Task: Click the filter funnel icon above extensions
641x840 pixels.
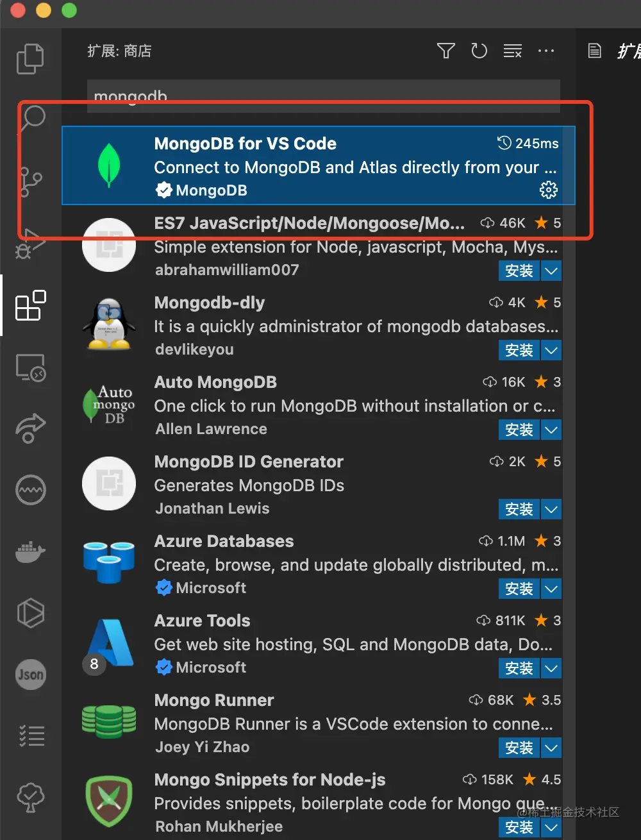Action: [445, 51]
